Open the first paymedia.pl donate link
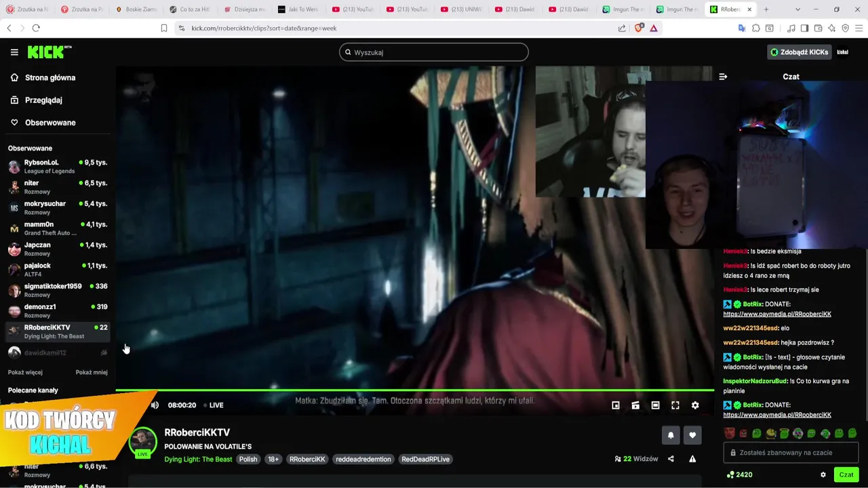This screenshot has width=868, height=488. 777,314
